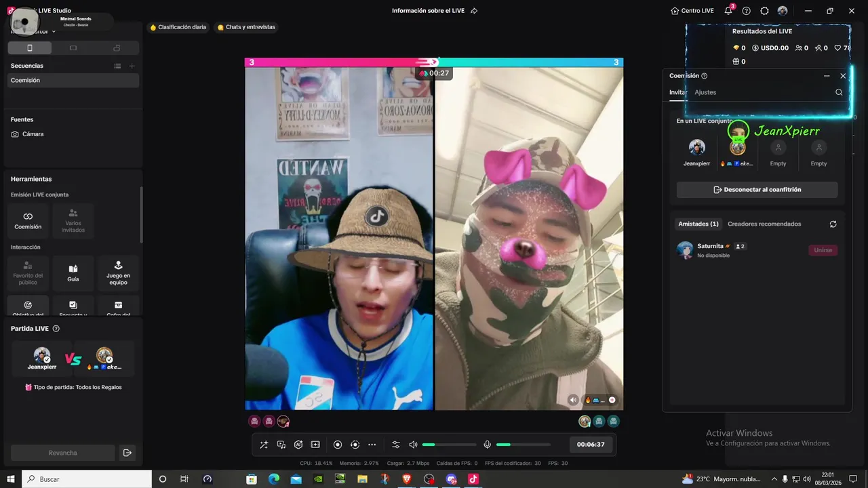Viewport: 868px width, 488px height.
Task: Select Saturnita in the friends list
Action: 757,250
